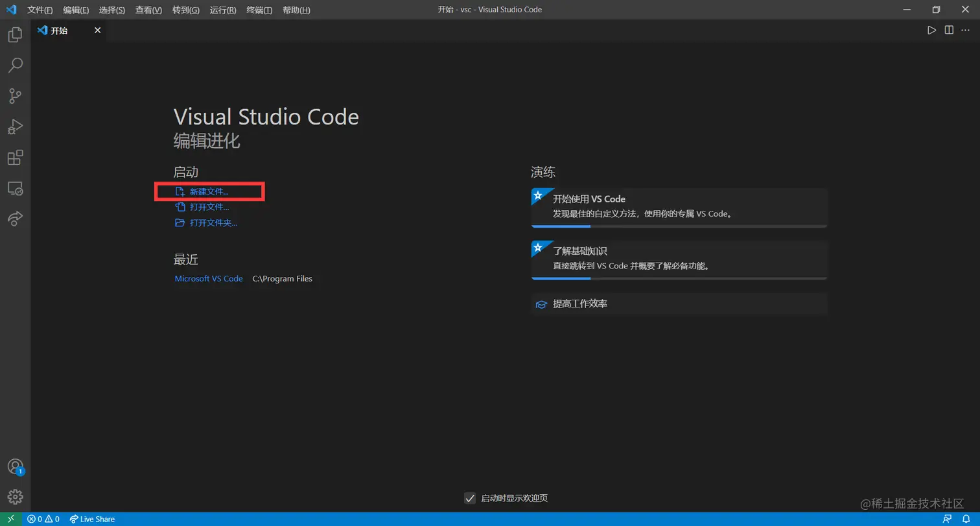Screen dimensions: 980x526
Task: Open the 帮助(H) menu
Action: [296, 10]
